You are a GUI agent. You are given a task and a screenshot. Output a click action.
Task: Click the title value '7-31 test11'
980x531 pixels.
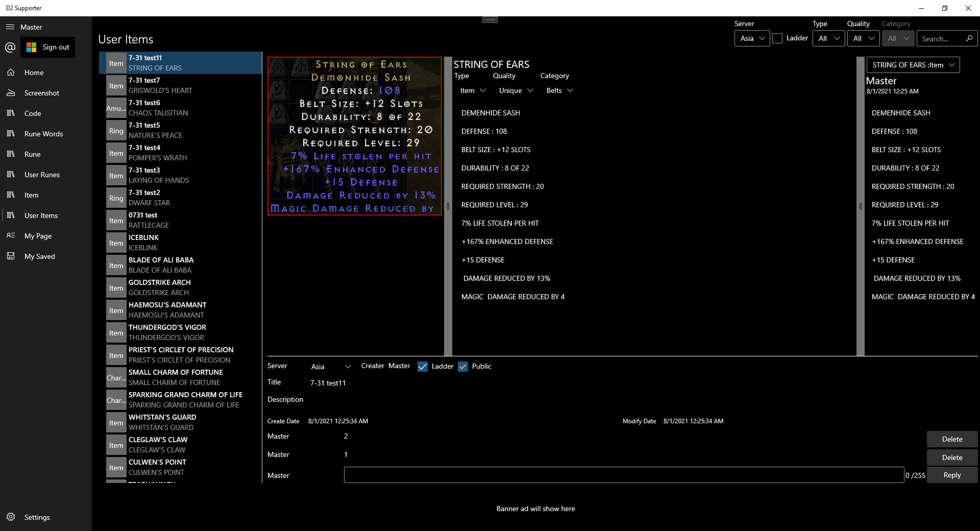pyautogui.click(x=328, y=383)
